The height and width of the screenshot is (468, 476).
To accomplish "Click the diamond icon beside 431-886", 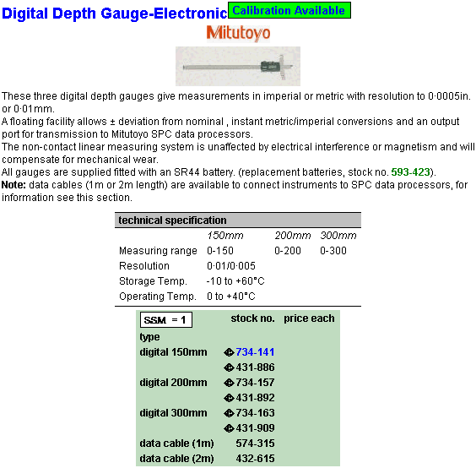I will [229, 367].
